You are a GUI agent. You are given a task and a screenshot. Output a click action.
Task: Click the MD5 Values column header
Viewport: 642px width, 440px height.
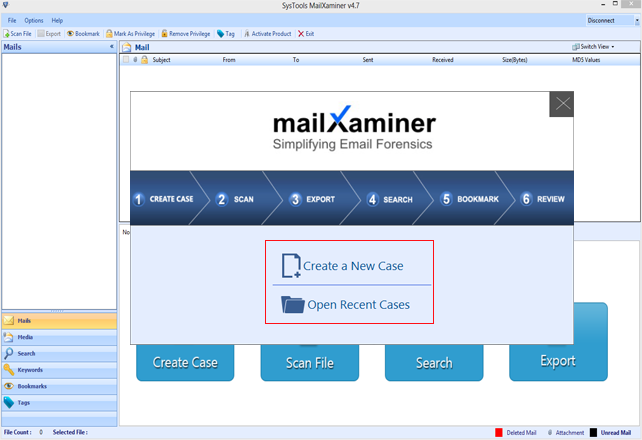coord(586,60)
